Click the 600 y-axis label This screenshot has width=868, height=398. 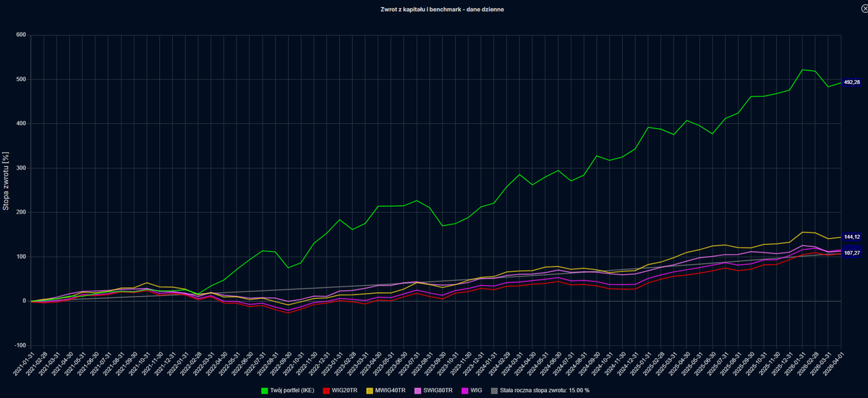tap(21, 35)
